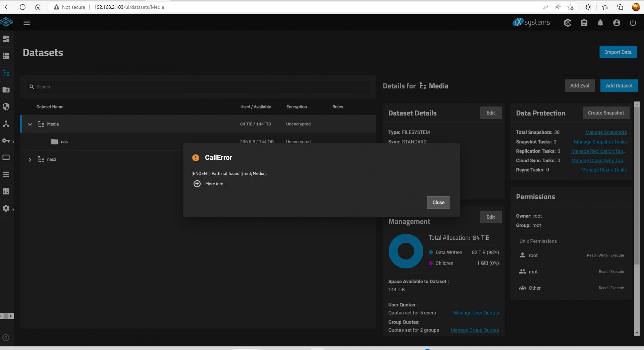Click scrollbar down arrow in details panel
This screenshot has height=350, width=644.
[x=637, y=333]
